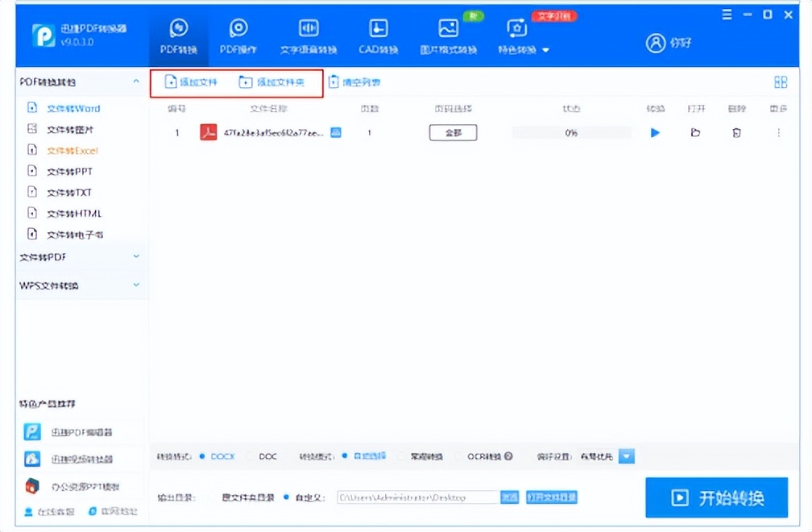Screen dimensions: 812x532
Task: Select the OCR转换 mode radio
Action: pyautogui.click(x=458, y=456)
